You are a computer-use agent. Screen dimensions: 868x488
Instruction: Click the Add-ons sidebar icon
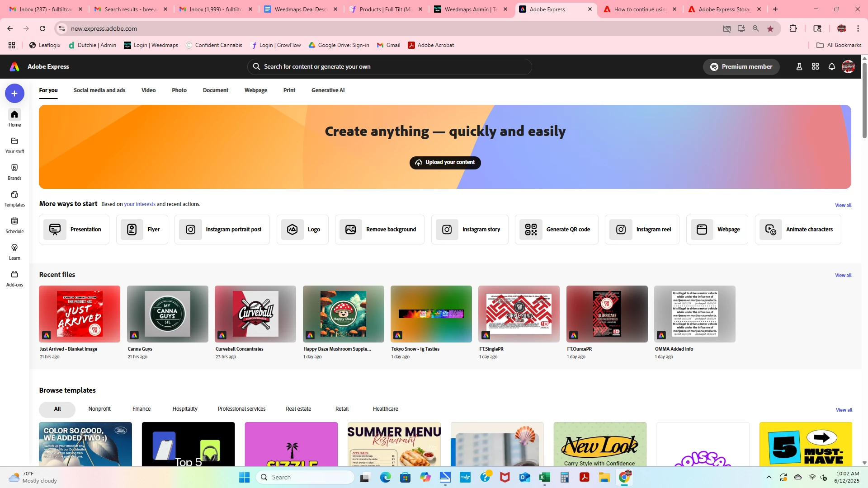coord(14,278)
